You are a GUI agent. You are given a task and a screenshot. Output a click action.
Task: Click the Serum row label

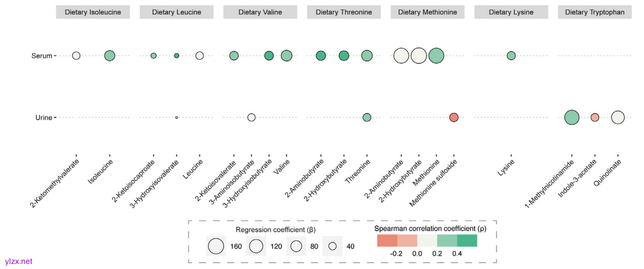pos(42,56)
